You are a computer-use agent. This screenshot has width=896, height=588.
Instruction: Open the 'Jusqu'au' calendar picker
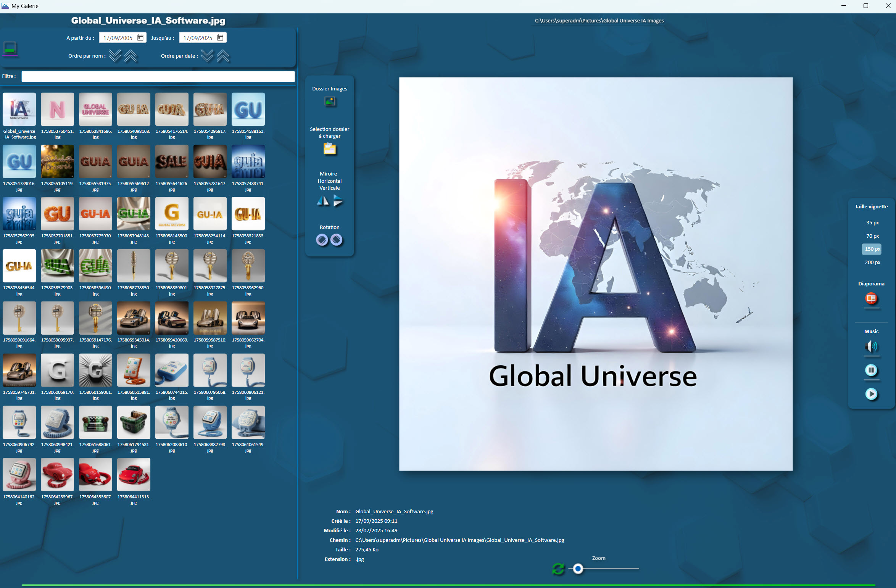[x=220, y=38]
